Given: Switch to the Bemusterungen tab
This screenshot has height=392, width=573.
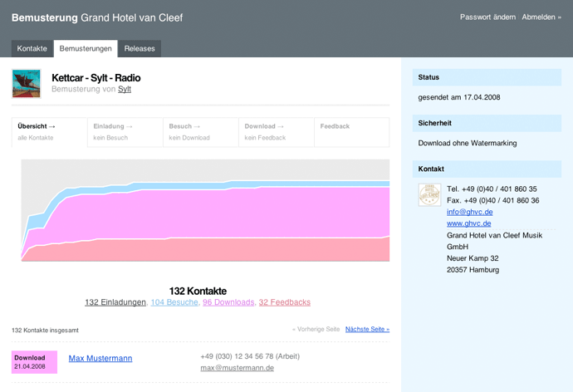Looking at the screenshot, I should tap(86, 49).
